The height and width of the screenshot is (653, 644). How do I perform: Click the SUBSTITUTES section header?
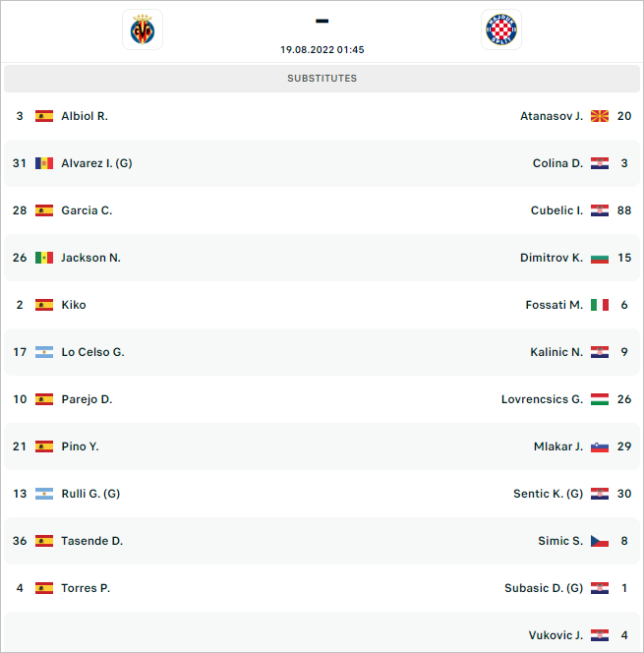(x=322, y=79)
